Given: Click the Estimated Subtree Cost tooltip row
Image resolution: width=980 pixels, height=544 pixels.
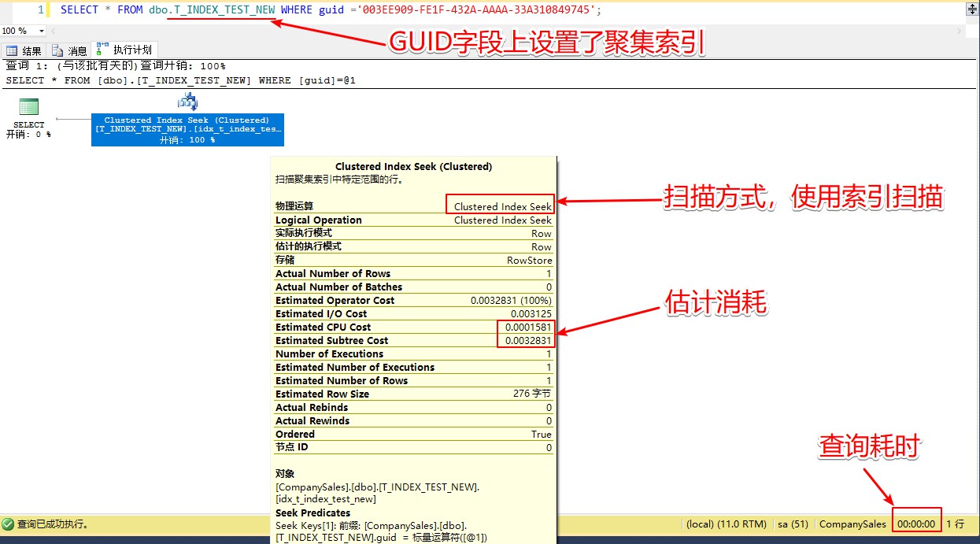Looking at the screenshot, I should tap(413, 340).
